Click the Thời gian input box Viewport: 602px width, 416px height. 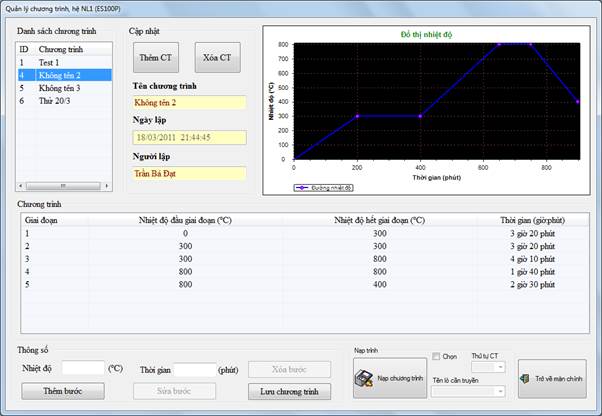click(195, 370)
